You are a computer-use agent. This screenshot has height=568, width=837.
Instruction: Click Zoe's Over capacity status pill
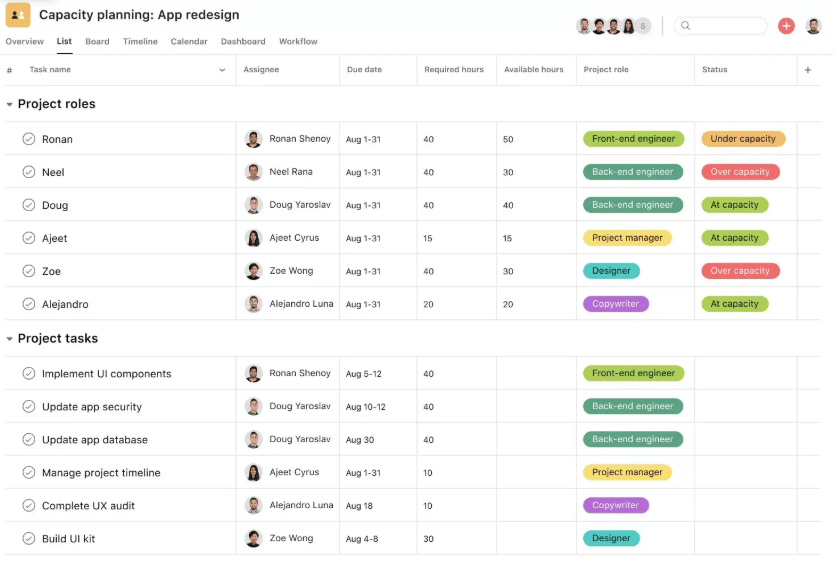coord(740,271)
